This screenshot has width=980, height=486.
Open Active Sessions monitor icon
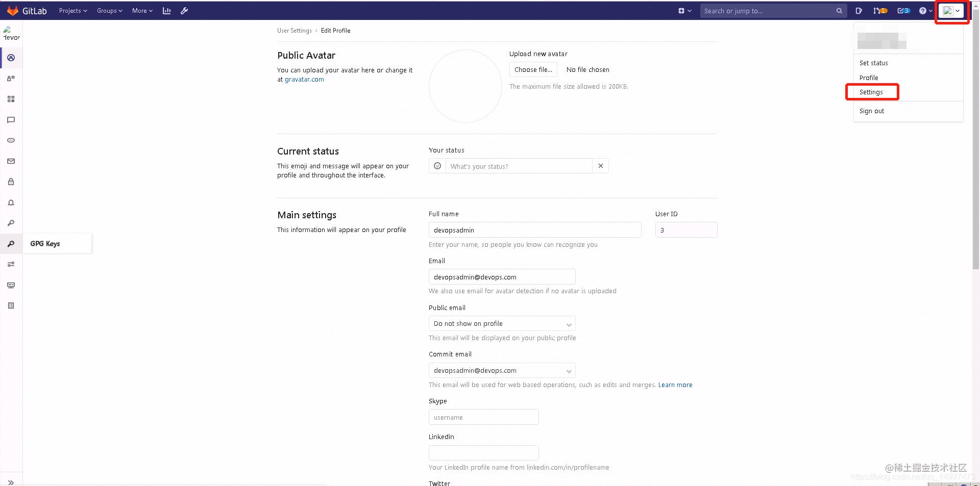pos(11,285)
